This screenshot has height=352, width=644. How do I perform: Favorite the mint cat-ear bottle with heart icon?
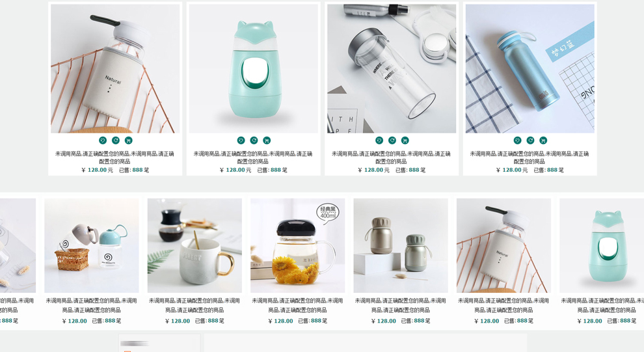241,141
